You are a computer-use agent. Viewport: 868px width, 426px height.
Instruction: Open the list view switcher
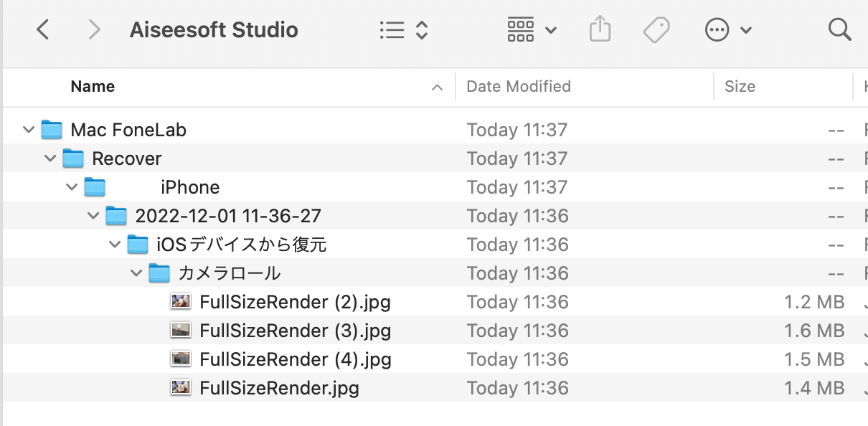point(403,29)
